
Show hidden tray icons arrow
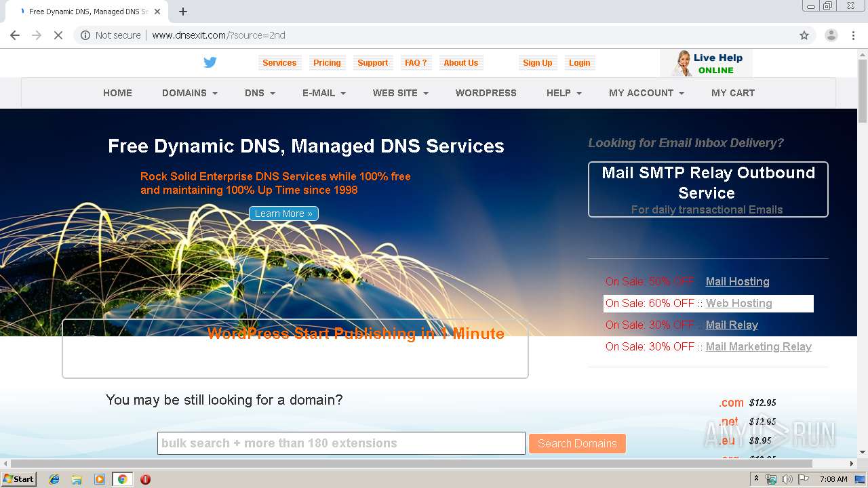click(x=757, y=479)
